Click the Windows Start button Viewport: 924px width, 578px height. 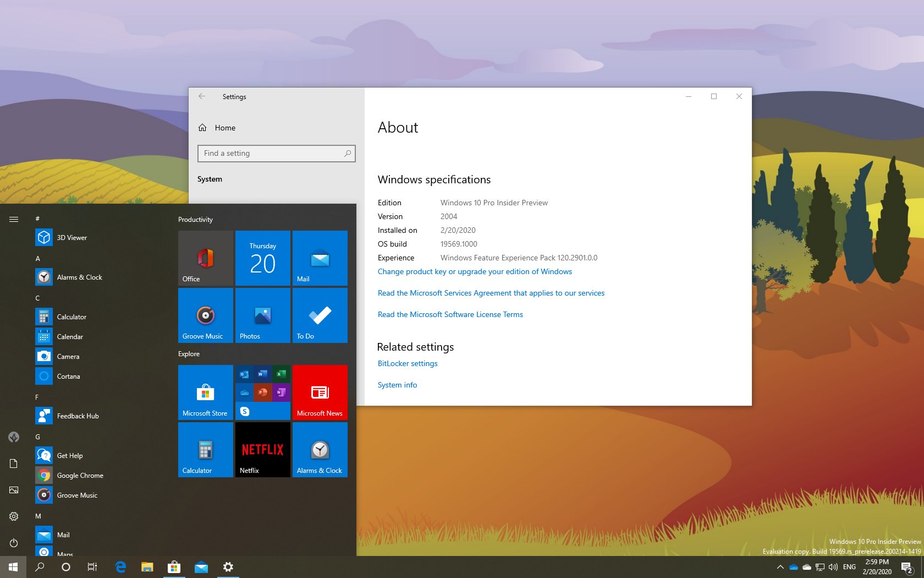(x=13, y=567)
